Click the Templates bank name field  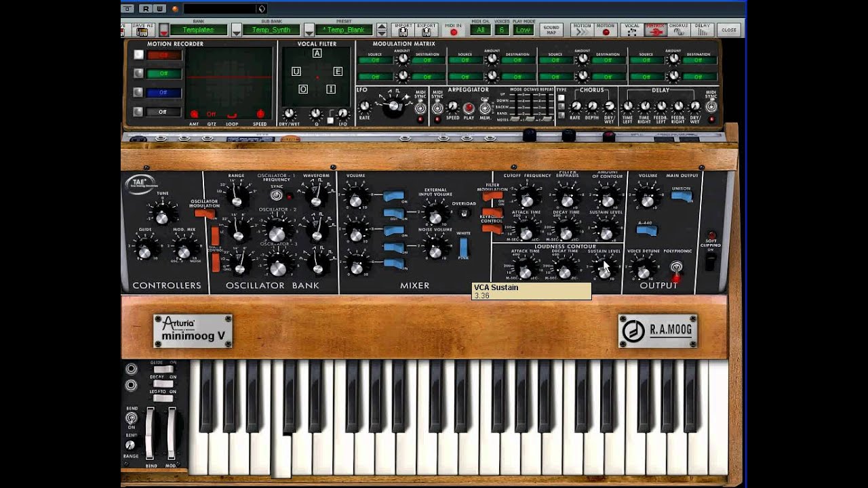point(198,30)
